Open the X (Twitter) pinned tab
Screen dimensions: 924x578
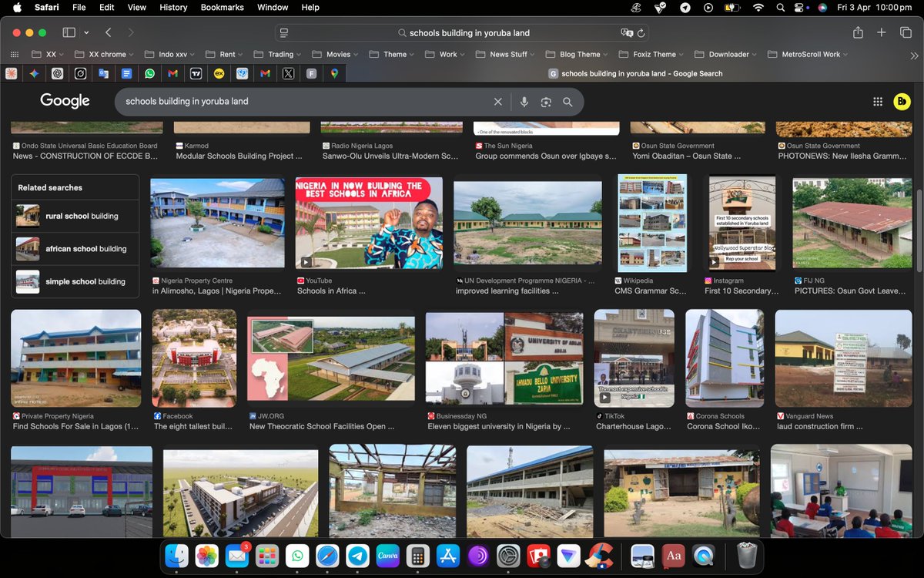click(288, 74)
